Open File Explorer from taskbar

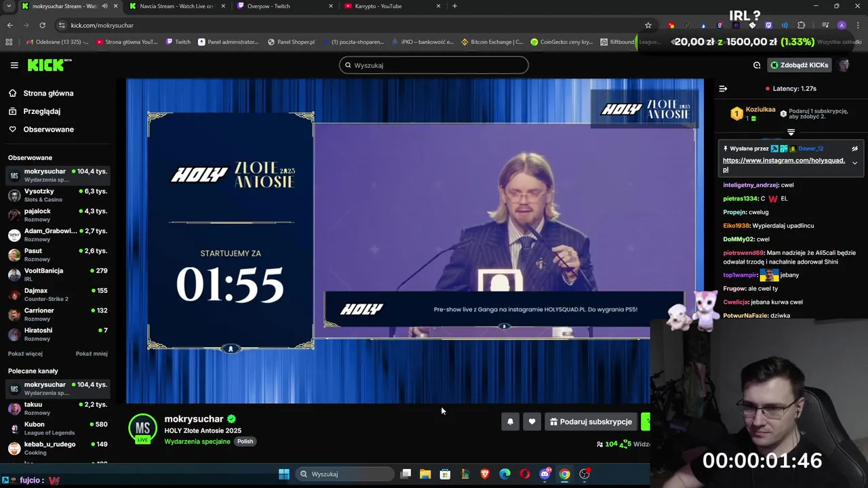(x=425, y=474)
